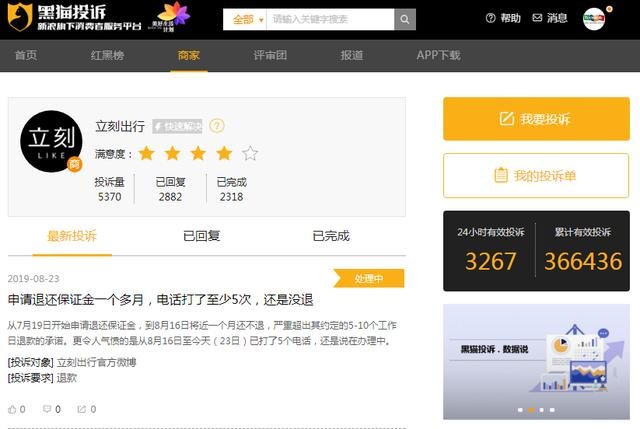Click the orange 商 merchant badge
Screen dimensions: 640x429
point(74,164)
